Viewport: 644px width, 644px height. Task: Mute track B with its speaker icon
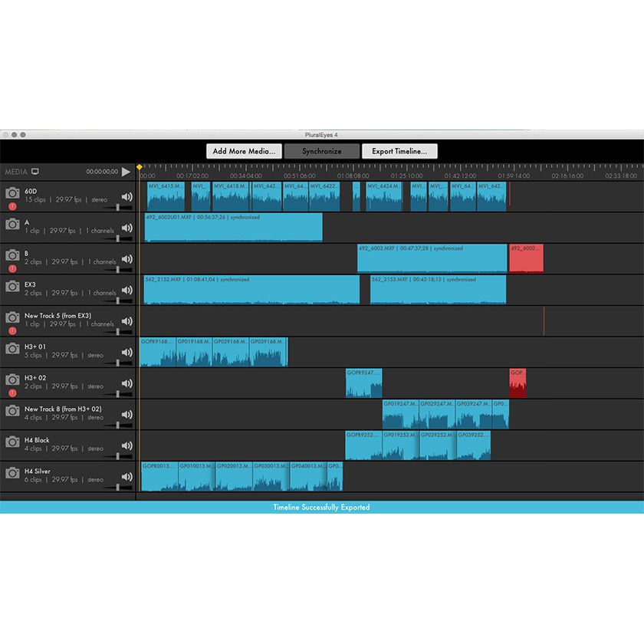click(127, 259)
